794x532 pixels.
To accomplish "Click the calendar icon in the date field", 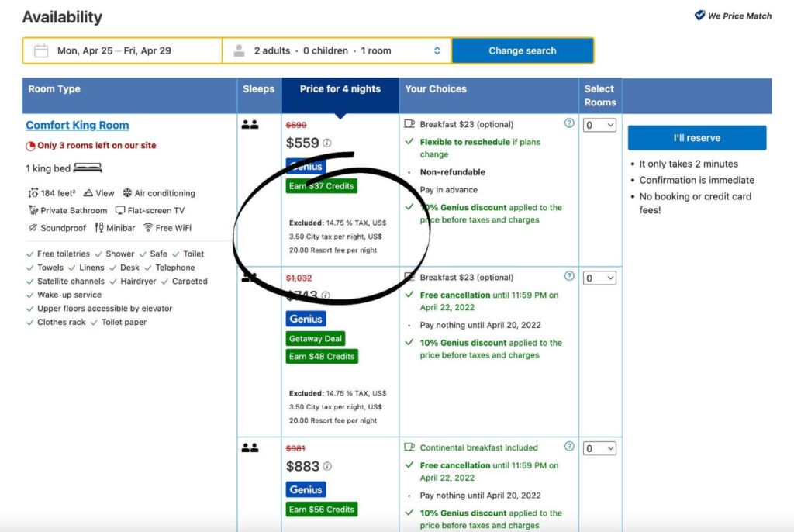I will tap(41, 50).
